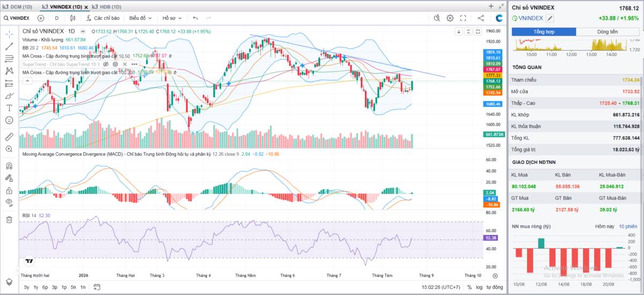
Task: Toggle tự động auto scale
Action: pyautogui.click(x=495, y=287)
